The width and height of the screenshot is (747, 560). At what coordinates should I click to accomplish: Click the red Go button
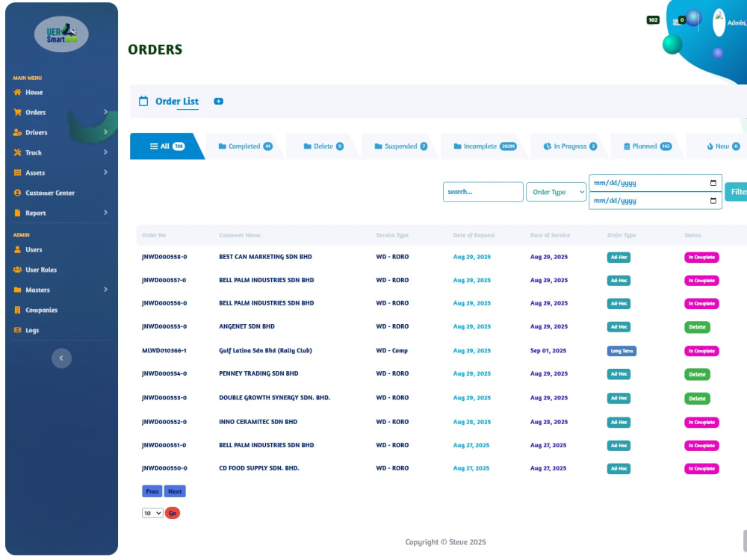coord(173,513)
